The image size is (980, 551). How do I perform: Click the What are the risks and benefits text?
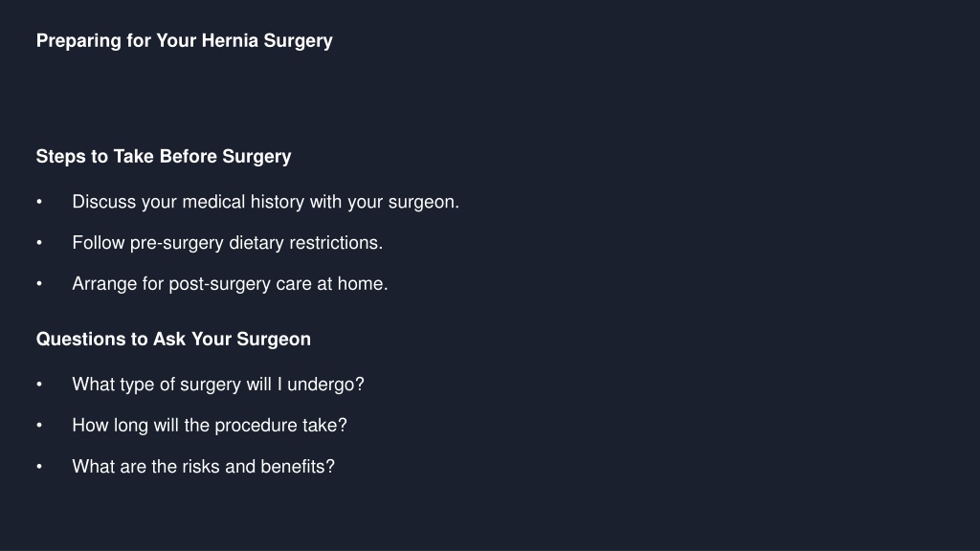point(204,467)
